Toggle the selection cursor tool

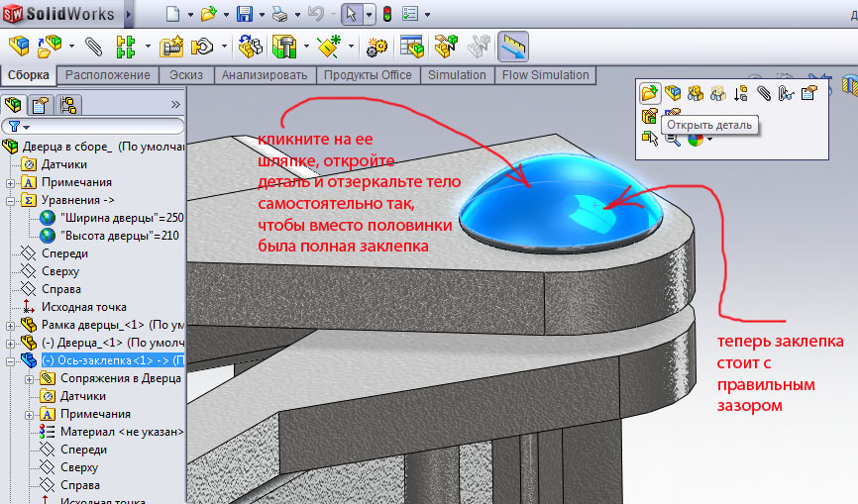pos(351,15)
